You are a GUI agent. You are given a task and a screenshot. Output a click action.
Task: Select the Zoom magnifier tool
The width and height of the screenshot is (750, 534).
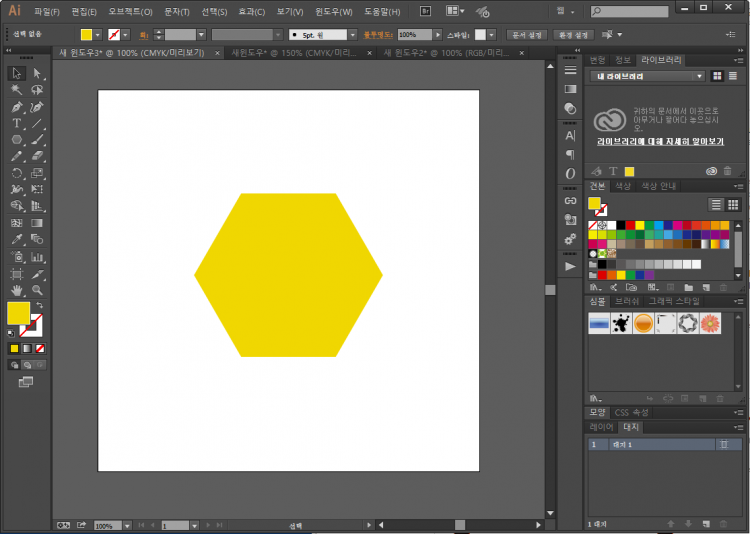tap(37, 290)
